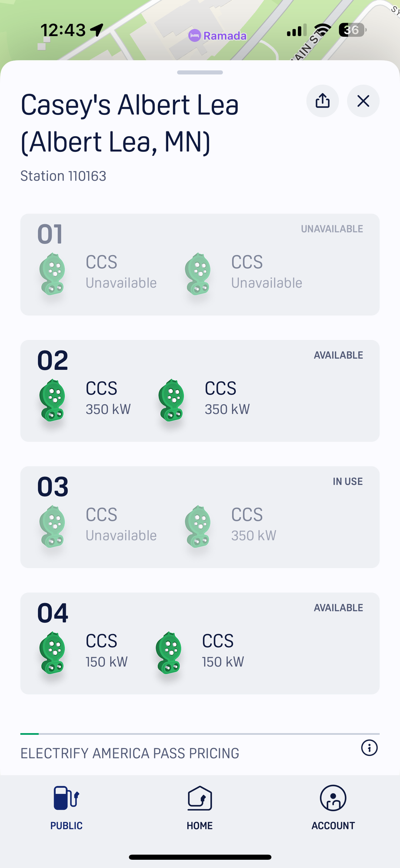Expand Electrify America Pass Pricing section

pos(130,753)
